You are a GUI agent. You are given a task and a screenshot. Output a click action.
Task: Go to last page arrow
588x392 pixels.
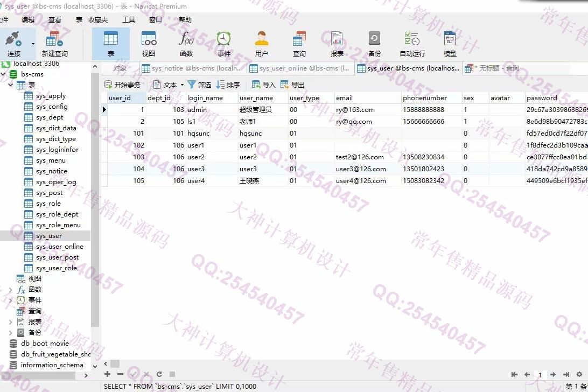[566, 374]
